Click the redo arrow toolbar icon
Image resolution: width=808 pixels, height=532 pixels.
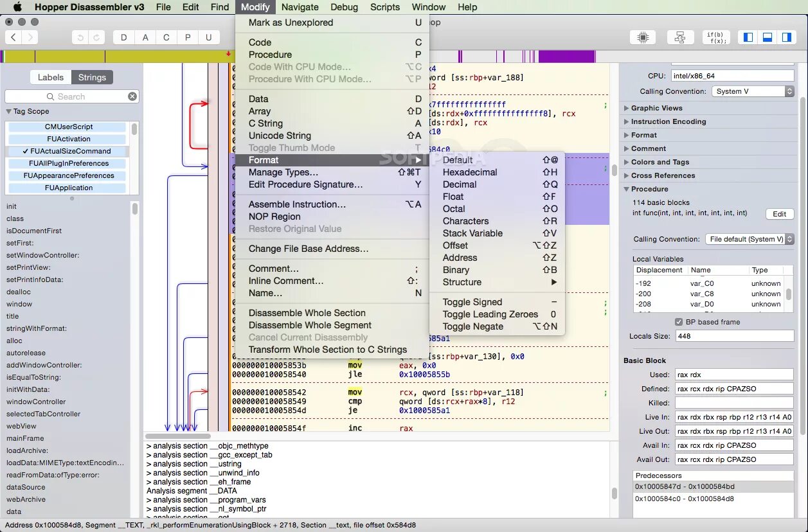pos(97,37)
